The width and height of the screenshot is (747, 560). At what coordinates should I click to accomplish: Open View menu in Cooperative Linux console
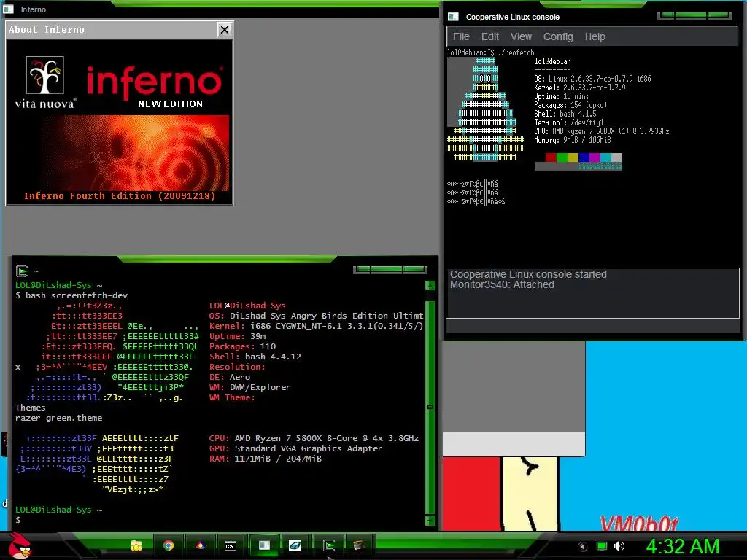521,36
